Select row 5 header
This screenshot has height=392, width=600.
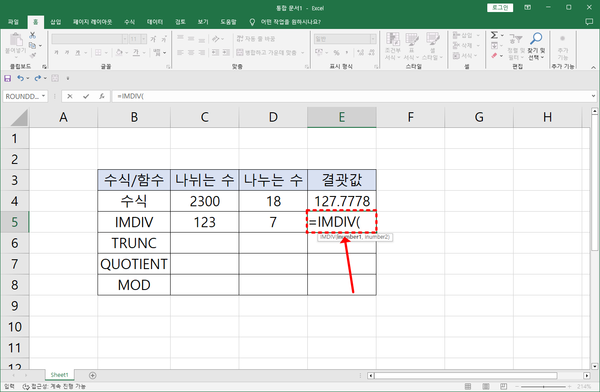coord(15,222)
